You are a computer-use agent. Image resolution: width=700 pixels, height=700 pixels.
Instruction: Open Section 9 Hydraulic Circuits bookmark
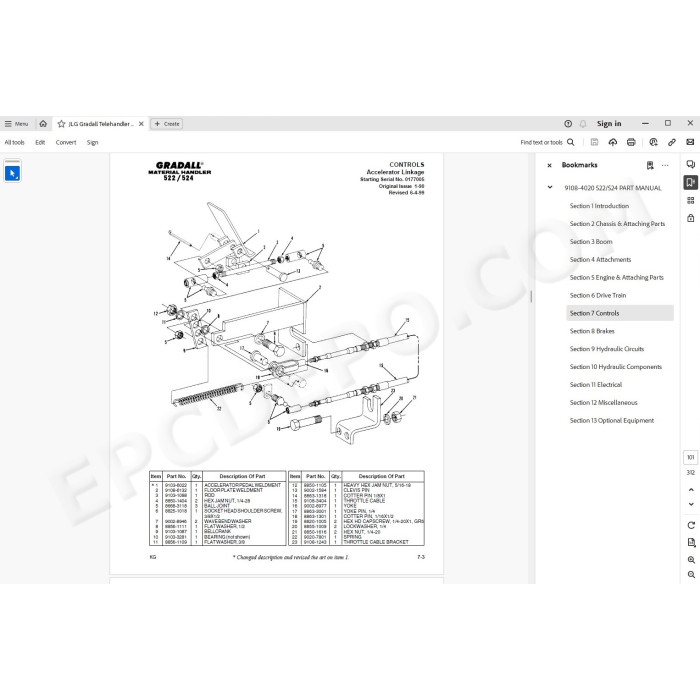tap(607, 349)
